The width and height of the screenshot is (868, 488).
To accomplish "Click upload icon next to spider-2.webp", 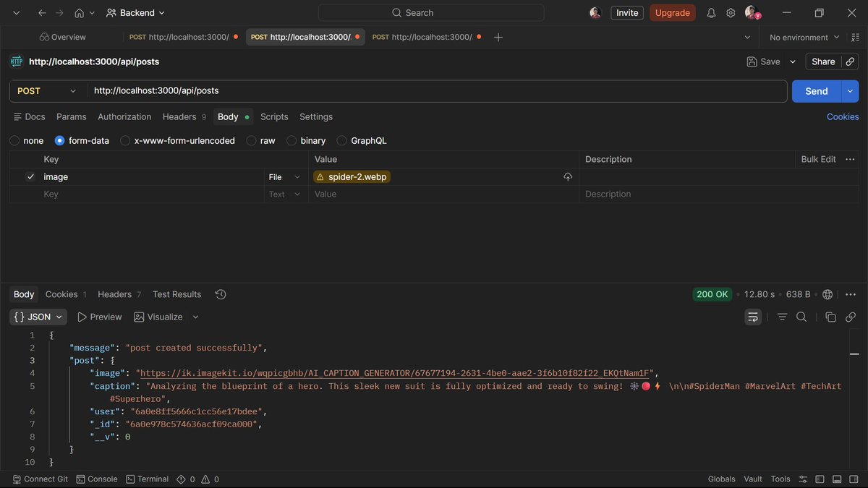I will pyautogui.click(x=568, y=176).
